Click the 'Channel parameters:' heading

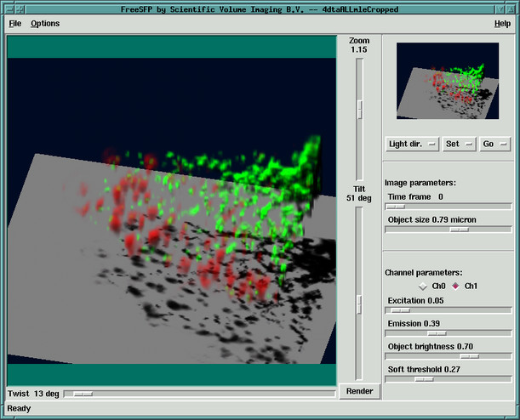pos(424,273)
